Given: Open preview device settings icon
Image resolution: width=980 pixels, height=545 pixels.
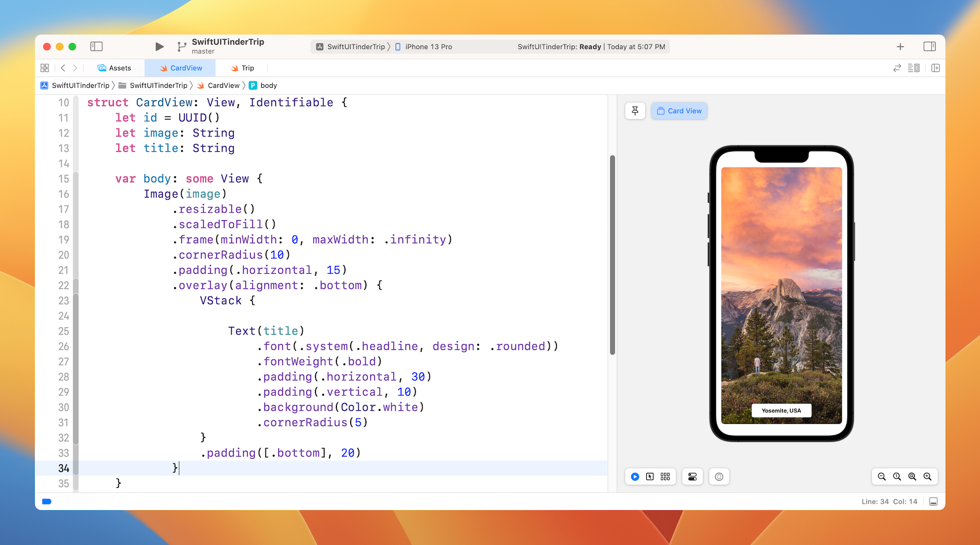Looking at the screenshot, I should point(692,477).
